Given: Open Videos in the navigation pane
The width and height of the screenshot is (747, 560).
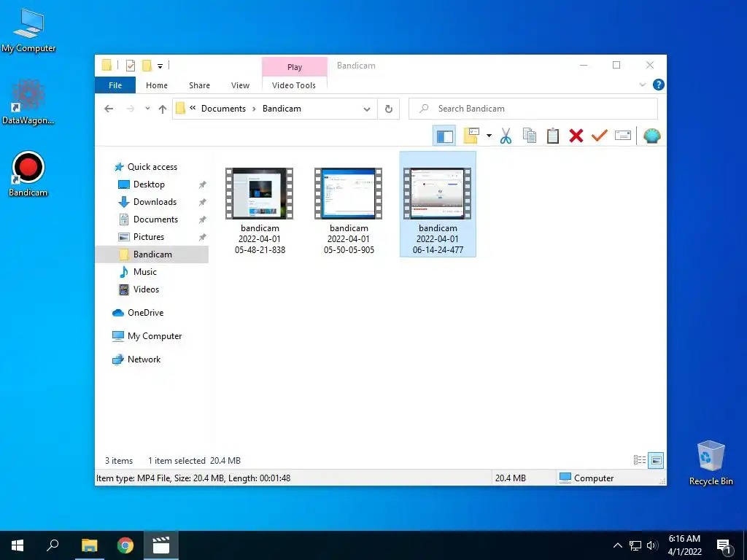Looking at the screenshot, I should (x=146, y=289).
